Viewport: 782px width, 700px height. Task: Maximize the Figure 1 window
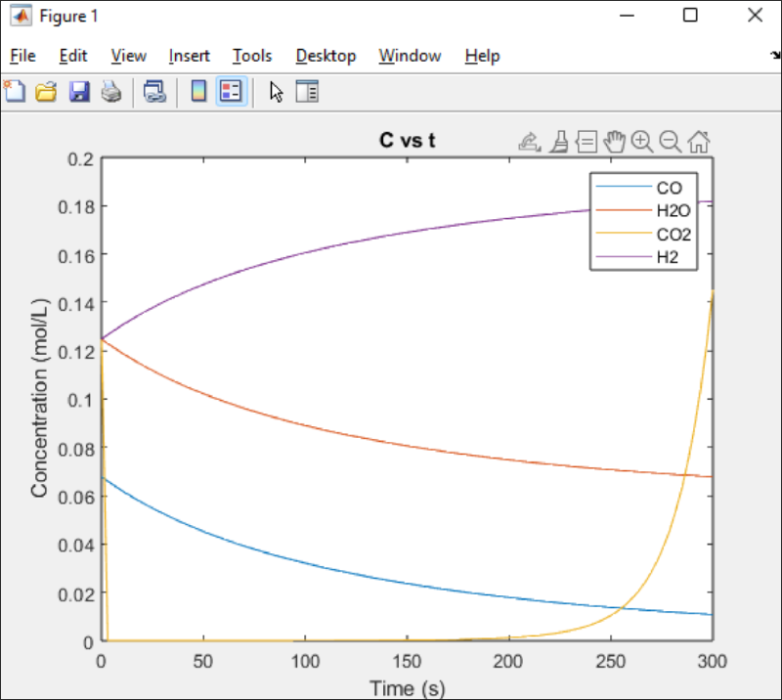click(690, 16)
